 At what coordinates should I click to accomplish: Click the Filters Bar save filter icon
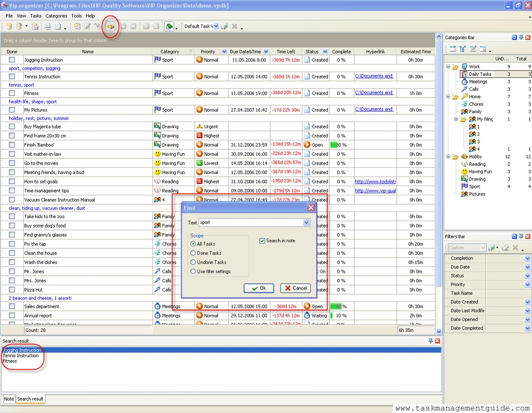[491, 248]
